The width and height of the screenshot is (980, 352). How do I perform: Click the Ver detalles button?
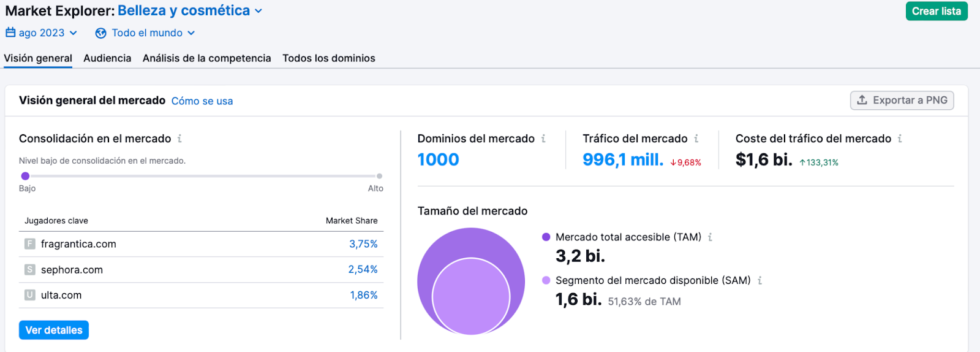54,330
